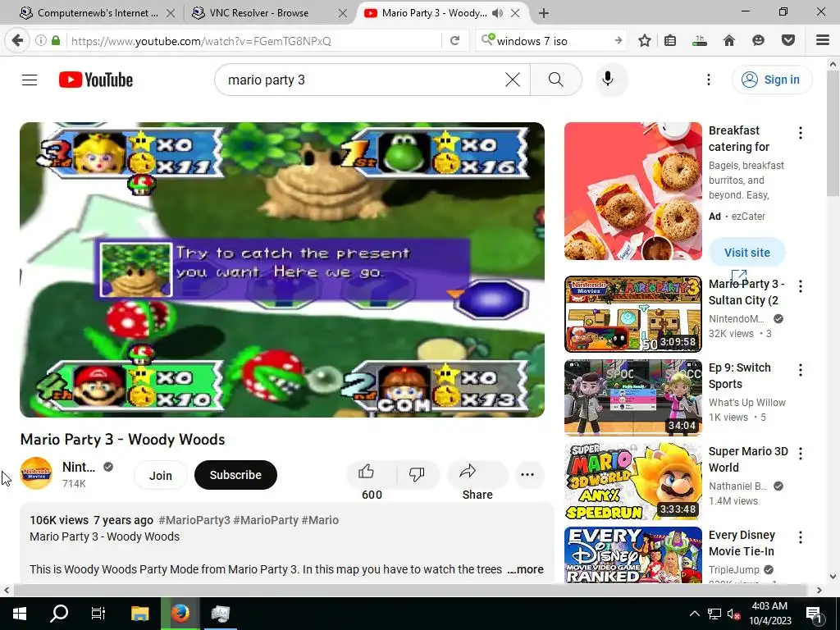Open Ep 9: Switch Sports thumbnail
Screen dimensions: 840x630
[632, 398]
